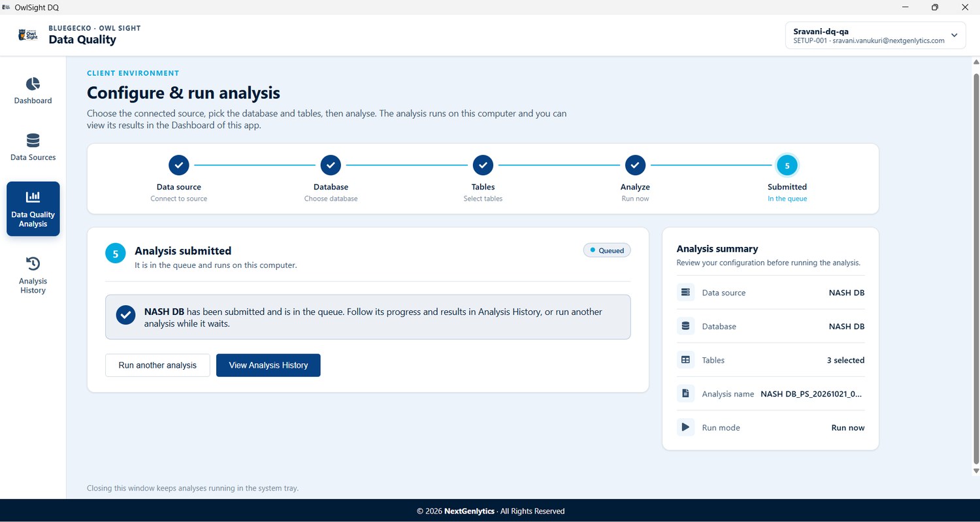Click the page scrollbar down arrow
Viewport: 980px width, 522px height.
click(x=976, y=470)
